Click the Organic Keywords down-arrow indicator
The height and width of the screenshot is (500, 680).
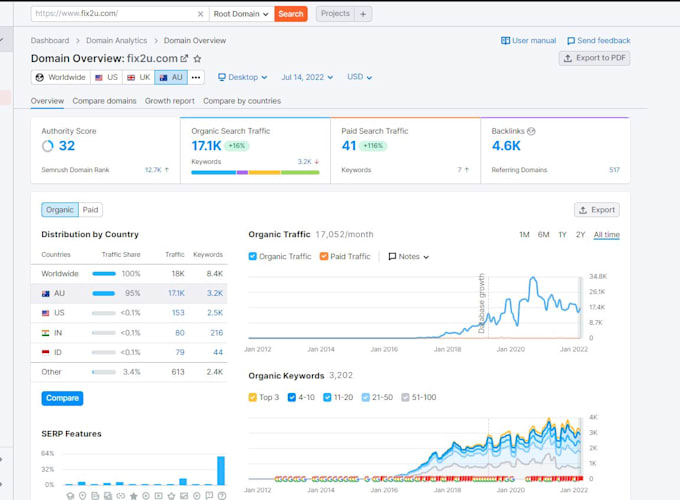(317, 161)
